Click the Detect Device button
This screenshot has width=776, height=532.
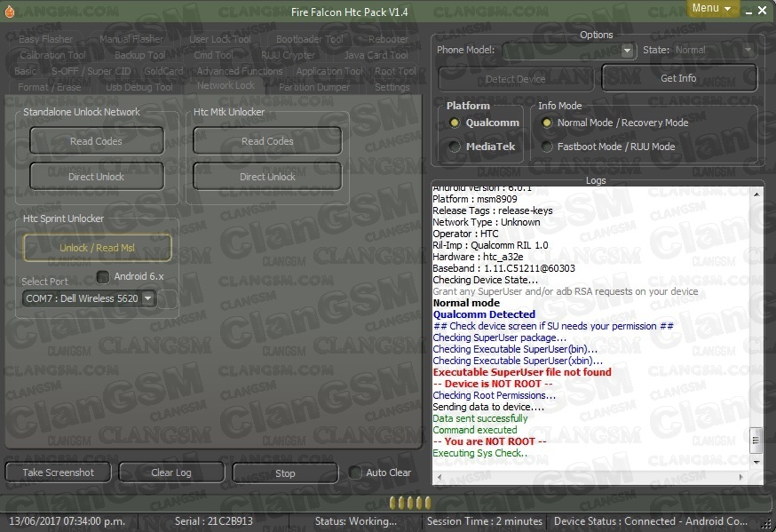[x=515, y=79]
